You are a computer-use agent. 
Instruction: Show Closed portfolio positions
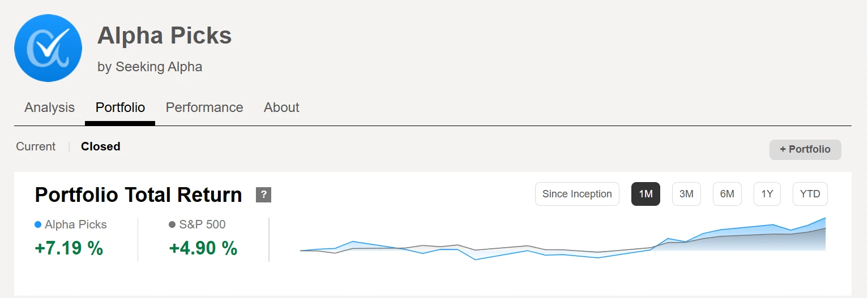[101, 146]
